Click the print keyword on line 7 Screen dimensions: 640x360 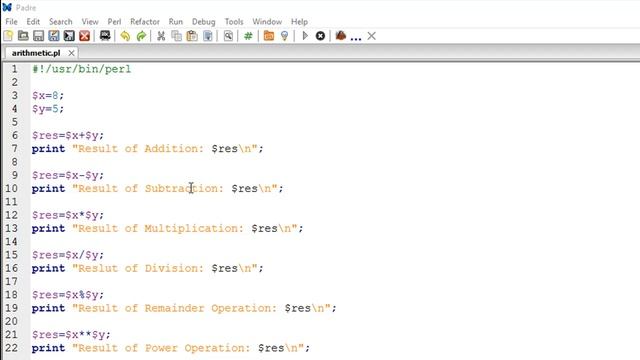click(x=49, y=149)
